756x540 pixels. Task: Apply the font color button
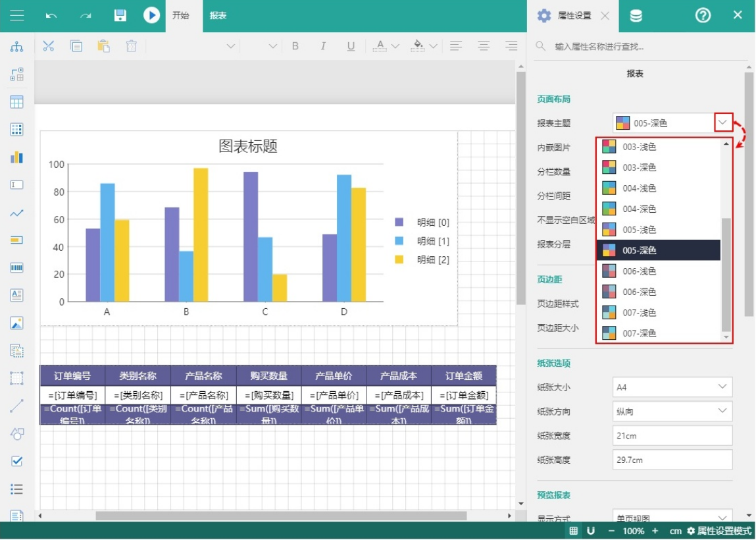[x=380, y=46]
